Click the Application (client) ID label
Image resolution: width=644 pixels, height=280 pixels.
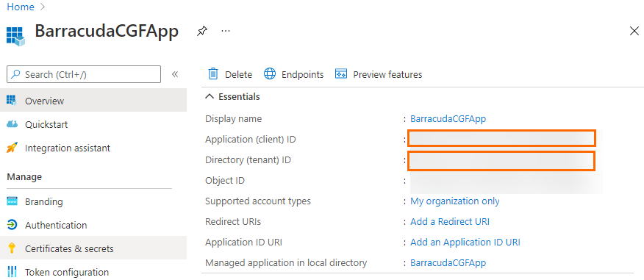[x=251, y=140]
